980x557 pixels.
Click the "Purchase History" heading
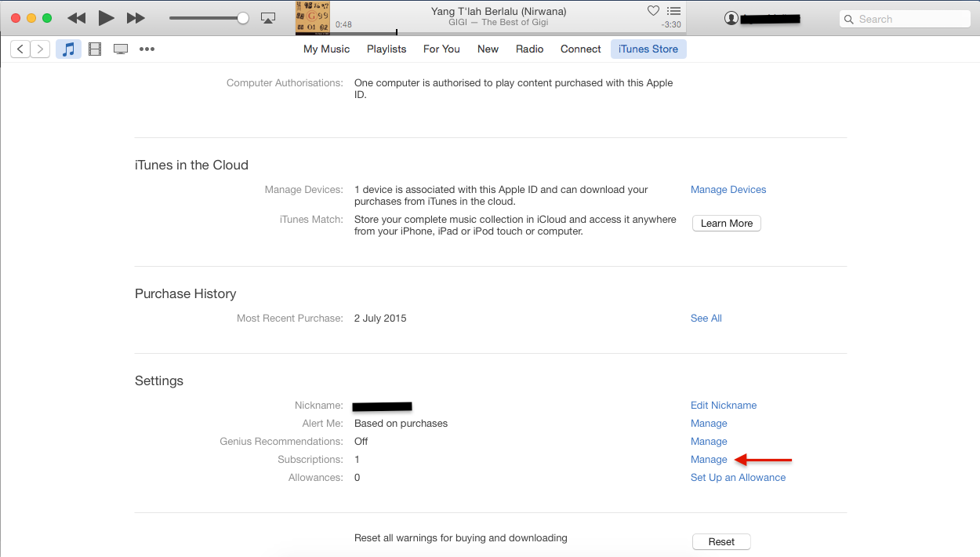pyautogui.click(x=186, y=294)
